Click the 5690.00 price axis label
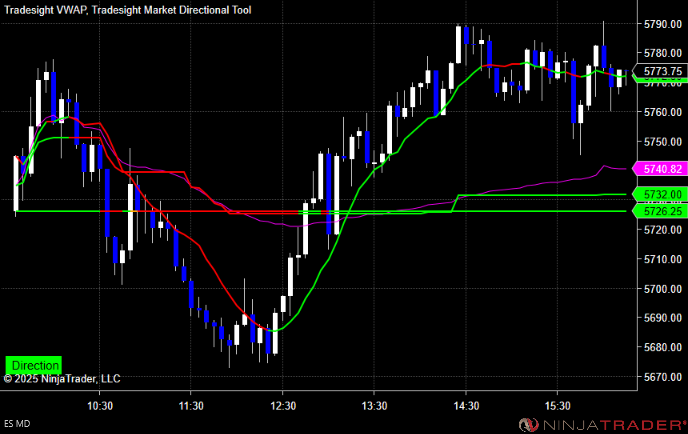688x434 pixels. pos(663,318)
